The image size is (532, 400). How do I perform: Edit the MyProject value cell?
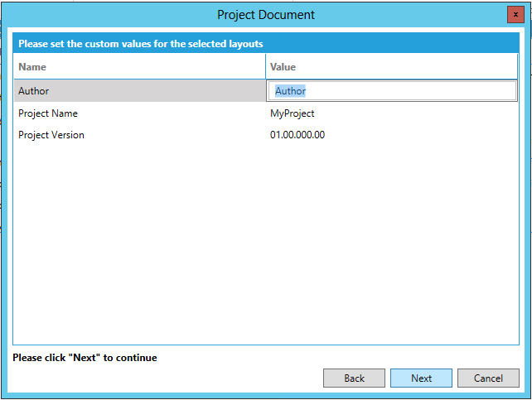tap(293, 113)
